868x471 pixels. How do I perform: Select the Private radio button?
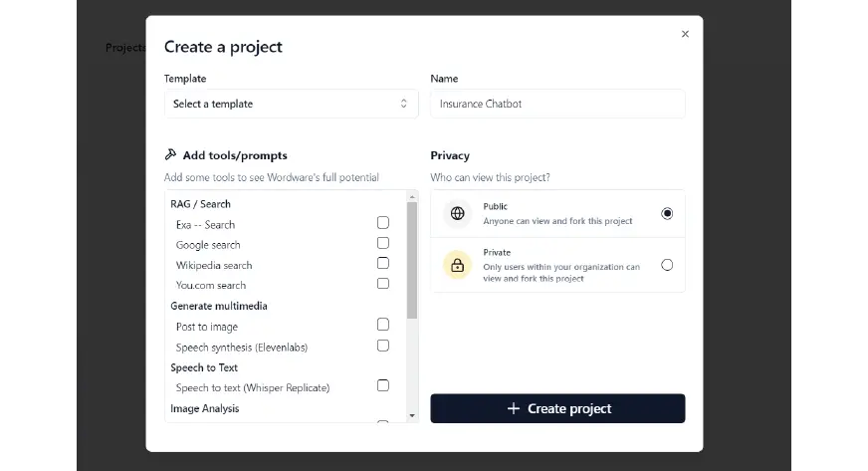click(667, 265)
